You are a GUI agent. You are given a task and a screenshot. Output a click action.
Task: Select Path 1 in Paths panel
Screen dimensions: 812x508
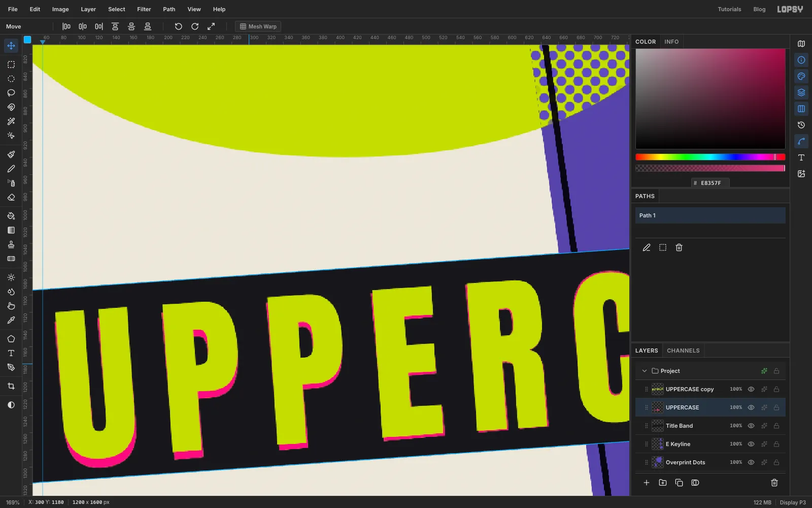[710, 215]
